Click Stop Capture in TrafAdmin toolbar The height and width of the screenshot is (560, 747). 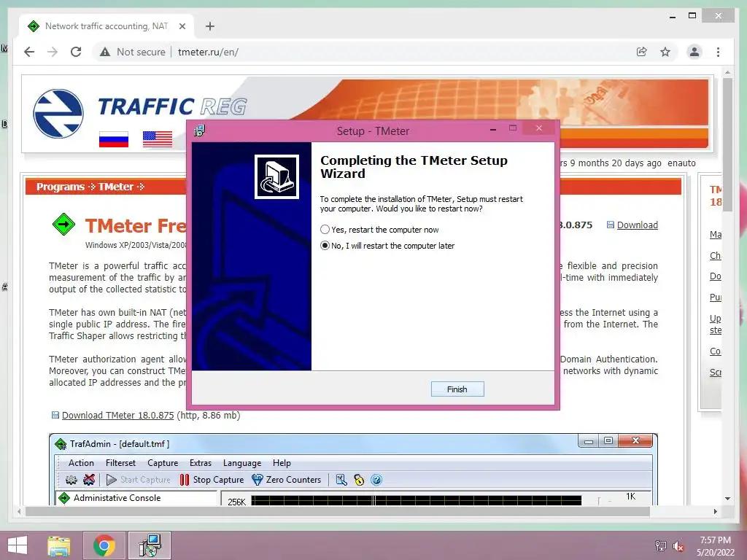212,480
